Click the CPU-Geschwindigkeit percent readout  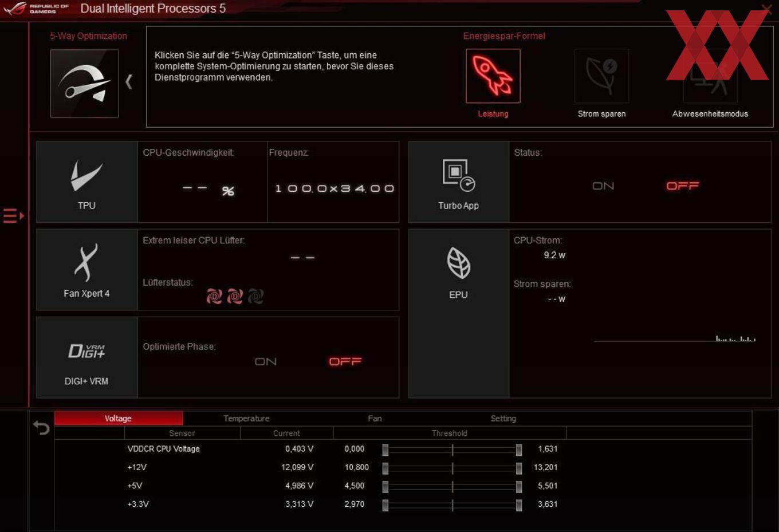pyautogui.click(x=208, y=190)
